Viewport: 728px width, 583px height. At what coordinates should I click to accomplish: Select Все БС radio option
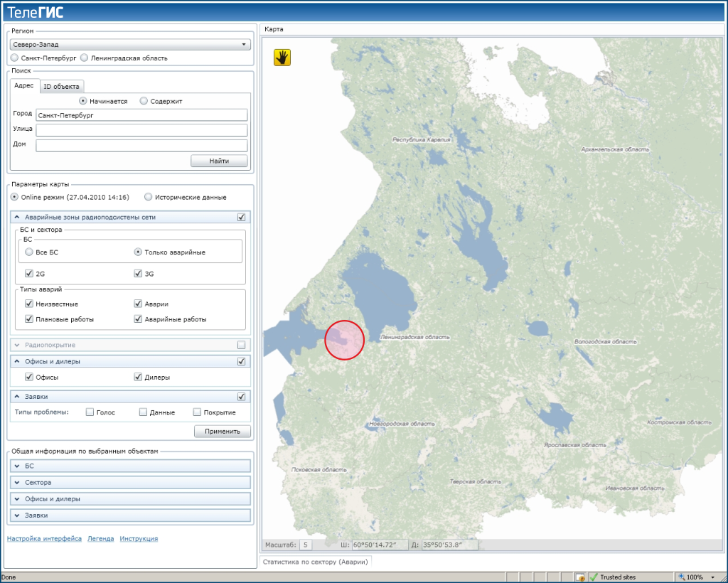coord(28,252)
